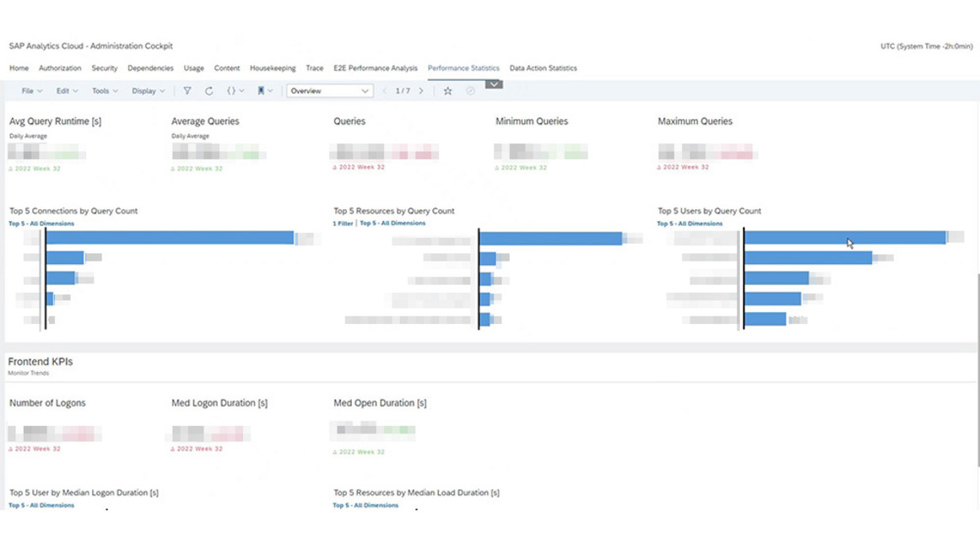
Task: Go to the Security tab
Action: [x=105, y=68]
